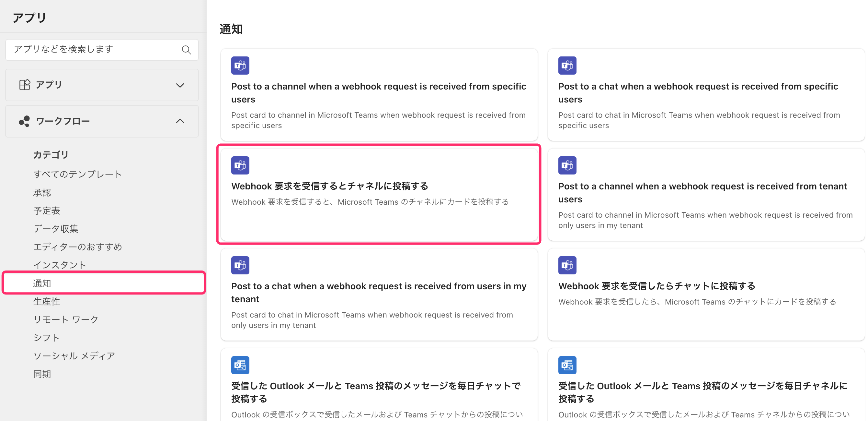The image size is (868, 421).
Task: Click the Teams icon on the highlighted Webhook card
Action: 240,165
